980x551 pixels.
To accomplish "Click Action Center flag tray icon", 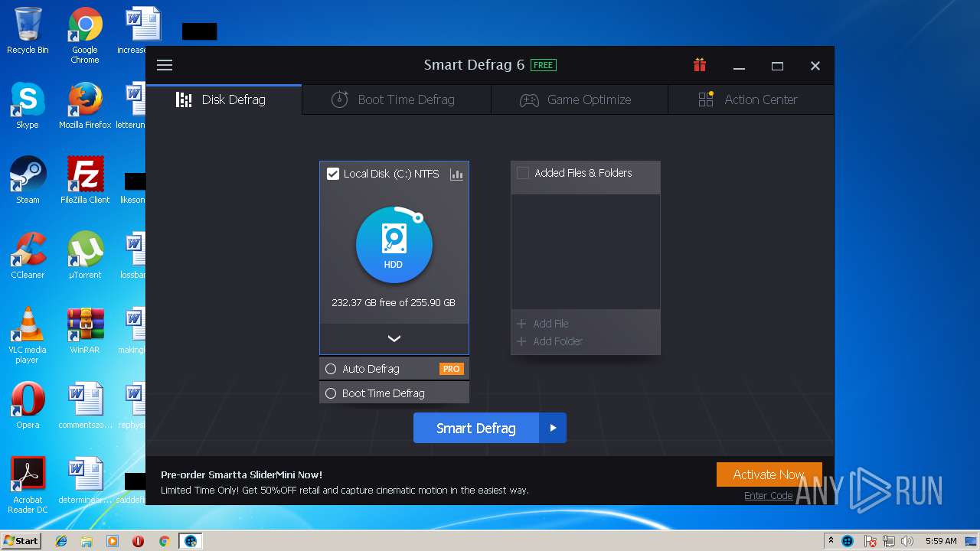I will 871,541.
